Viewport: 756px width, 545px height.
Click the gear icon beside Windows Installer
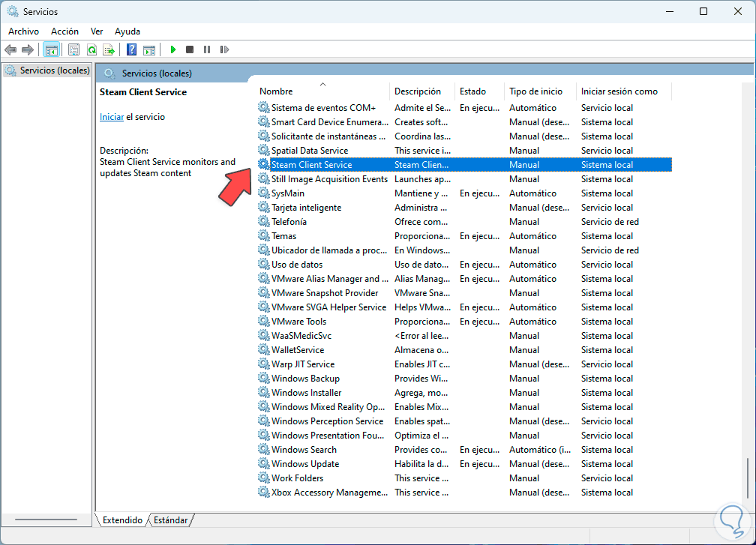(263, 392)
